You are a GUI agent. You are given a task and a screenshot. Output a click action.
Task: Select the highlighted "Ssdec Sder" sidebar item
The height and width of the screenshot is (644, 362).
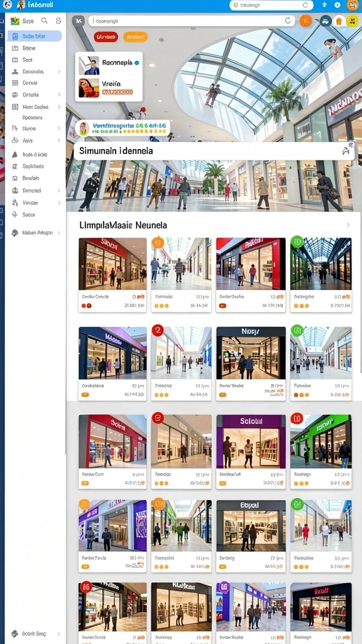[35, 36]
